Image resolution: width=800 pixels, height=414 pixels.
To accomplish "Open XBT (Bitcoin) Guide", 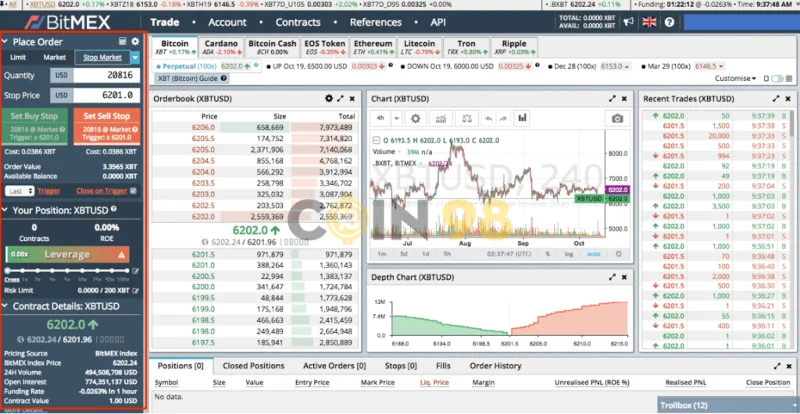I will (x=192, y=79).
